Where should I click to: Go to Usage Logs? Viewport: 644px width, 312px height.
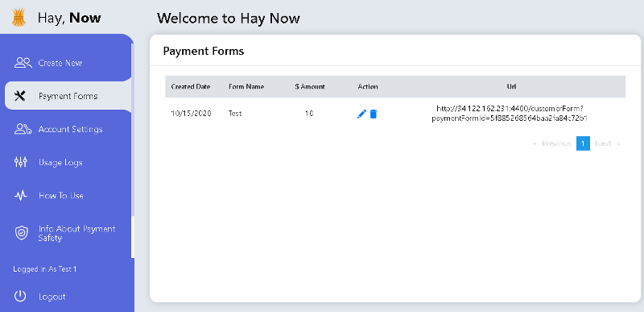(60, 162)
